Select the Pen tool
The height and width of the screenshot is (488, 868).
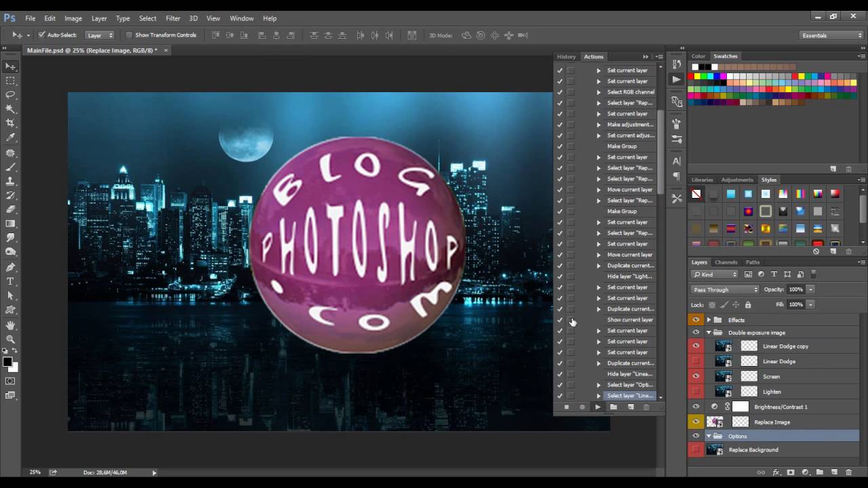click(11, 267)
